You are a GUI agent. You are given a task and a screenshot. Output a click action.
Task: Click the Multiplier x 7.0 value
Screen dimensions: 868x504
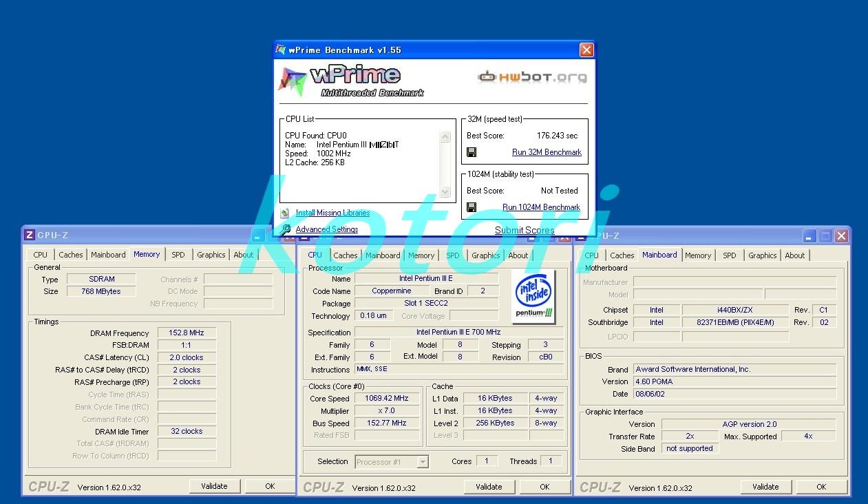pyautogui.click(x=387, y=411)
